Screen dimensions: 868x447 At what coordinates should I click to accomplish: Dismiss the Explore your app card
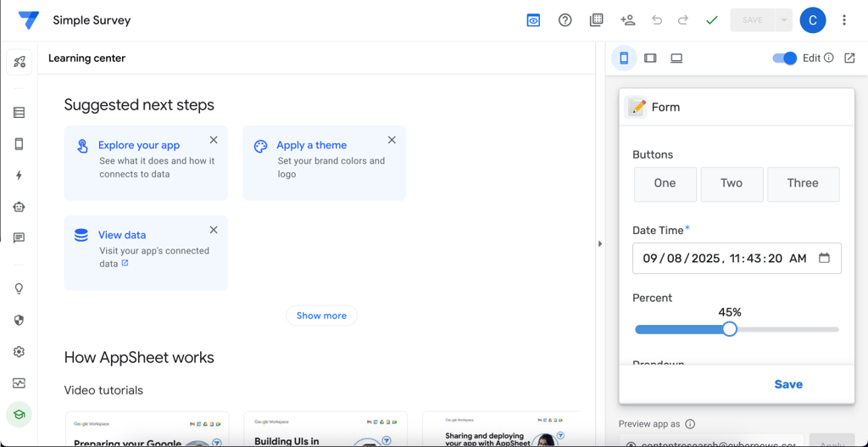pos(214,140)
